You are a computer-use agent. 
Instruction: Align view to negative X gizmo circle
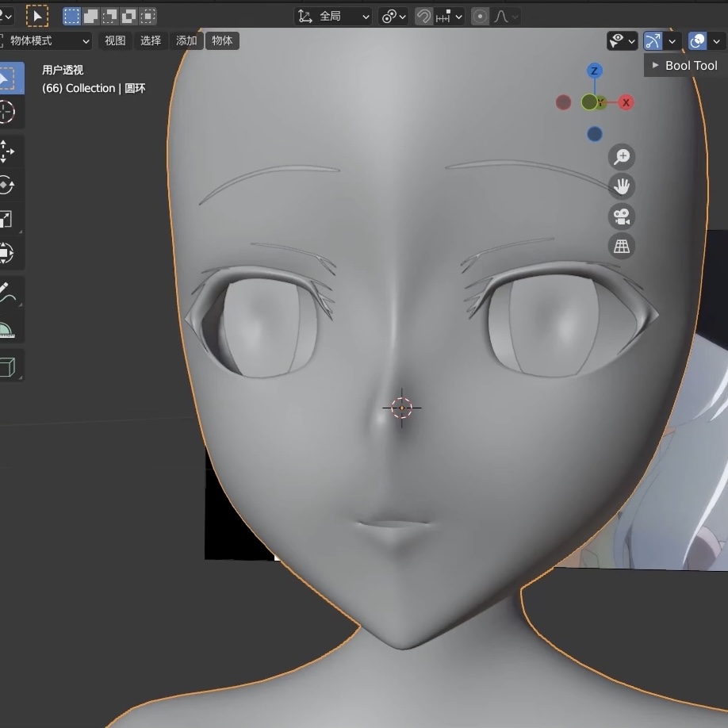563,102
